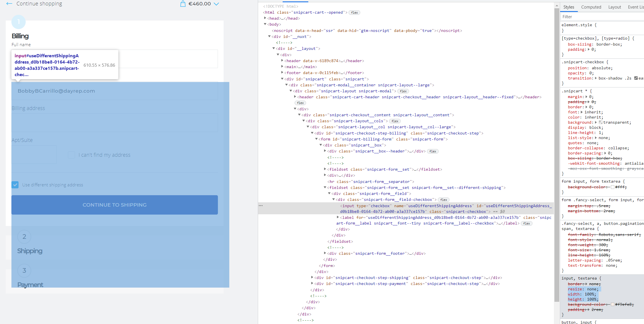
Task: Switch to the Styles tab
Action: 569,7
